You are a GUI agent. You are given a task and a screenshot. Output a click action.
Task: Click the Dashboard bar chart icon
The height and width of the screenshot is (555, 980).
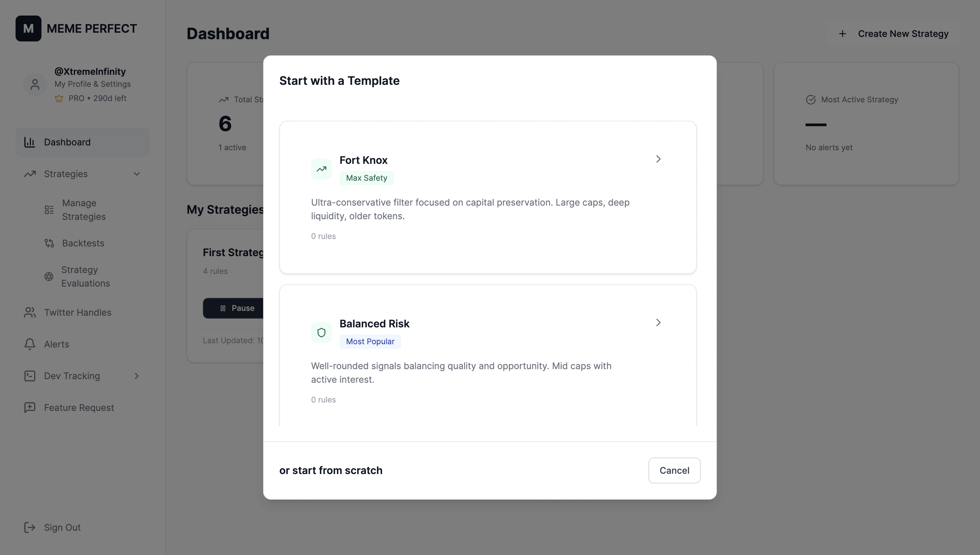pyautogui.click(x=30, y=142)
